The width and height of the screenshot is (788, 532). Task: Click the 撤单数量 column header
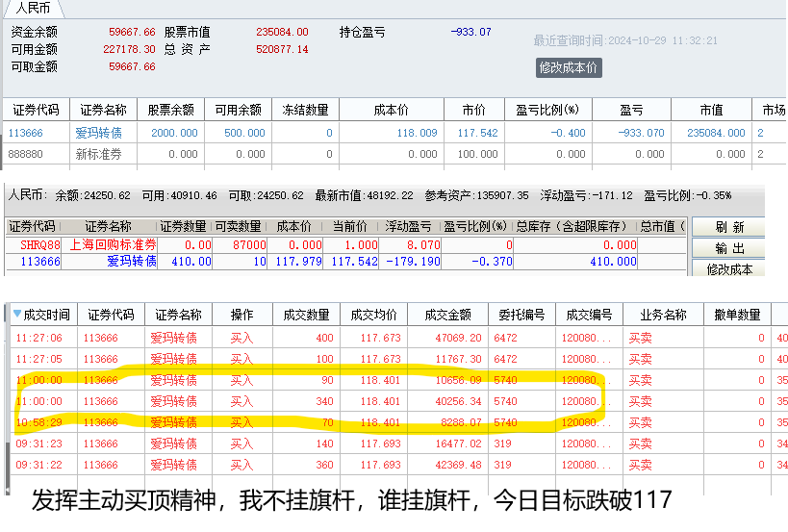736,315
